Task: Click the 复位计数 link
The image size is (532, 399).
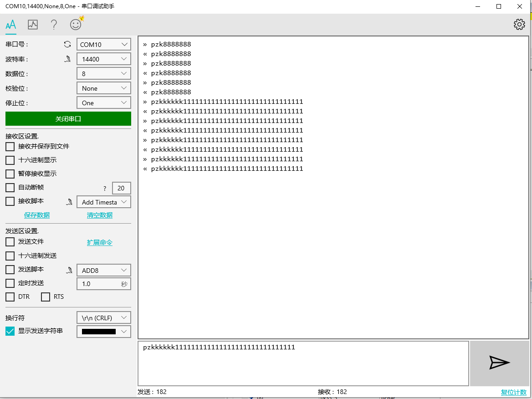Action: 513,392
